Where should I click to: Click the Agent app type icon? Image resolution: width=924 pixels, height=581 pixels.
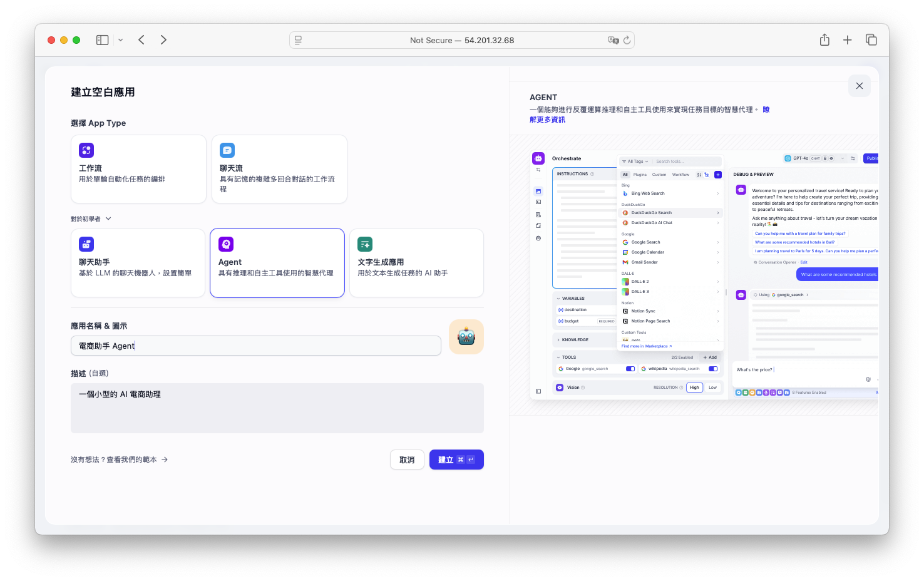point(226,244)
